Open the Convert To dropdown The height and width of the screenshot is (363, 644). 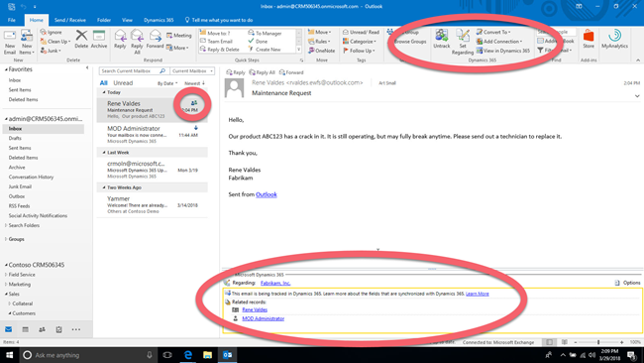tap(493, 32)
